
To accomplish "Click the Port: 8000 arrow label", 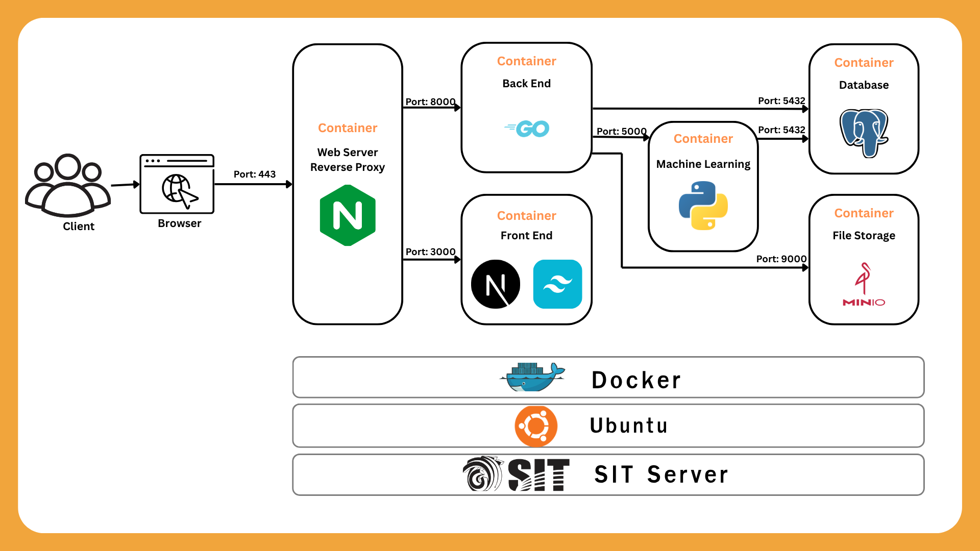I will tap(430, 102).
